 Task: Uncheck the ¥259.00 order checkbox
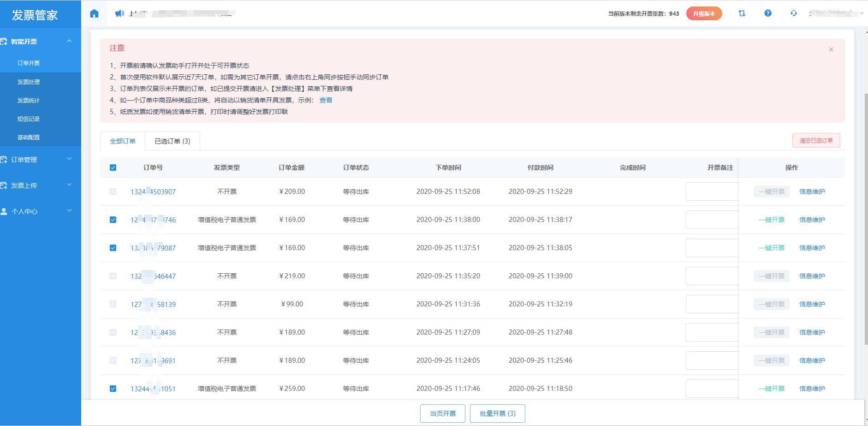113,389
